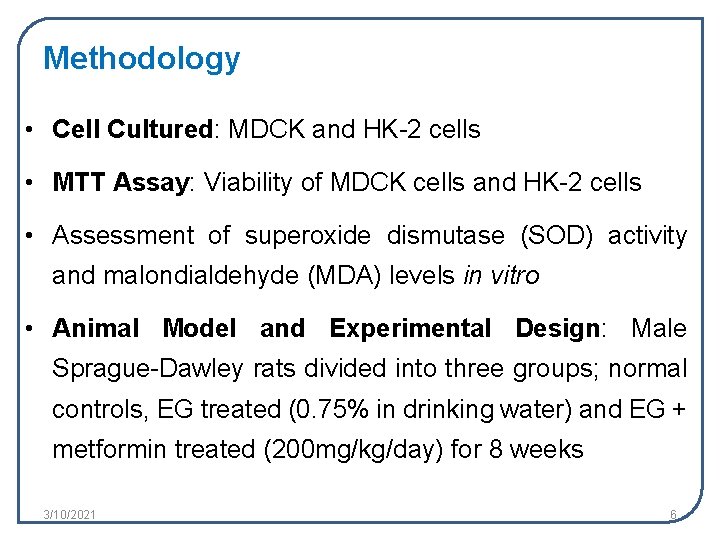Click HK-2 cells in the first bullet
The width and height of the screenshot is (720, 540).
point(422,129)
